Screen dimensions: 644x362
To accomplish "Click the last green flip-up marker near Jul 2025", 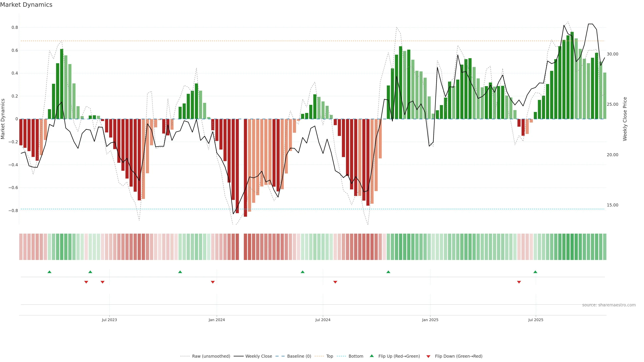I will coord(535,272).
